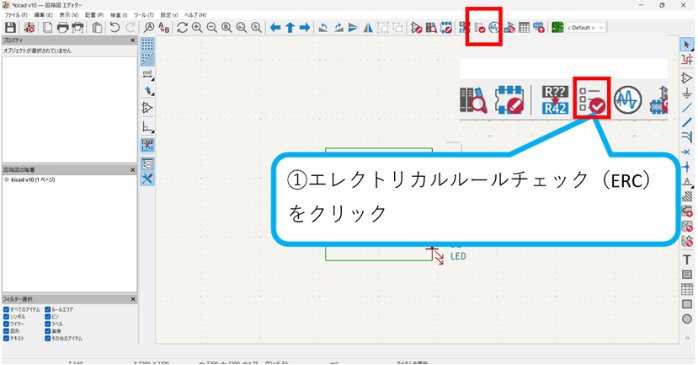Viewport: 698px width, 365px height.
Task: Open the Find tool magnifier icon
Action: point(149,28)
